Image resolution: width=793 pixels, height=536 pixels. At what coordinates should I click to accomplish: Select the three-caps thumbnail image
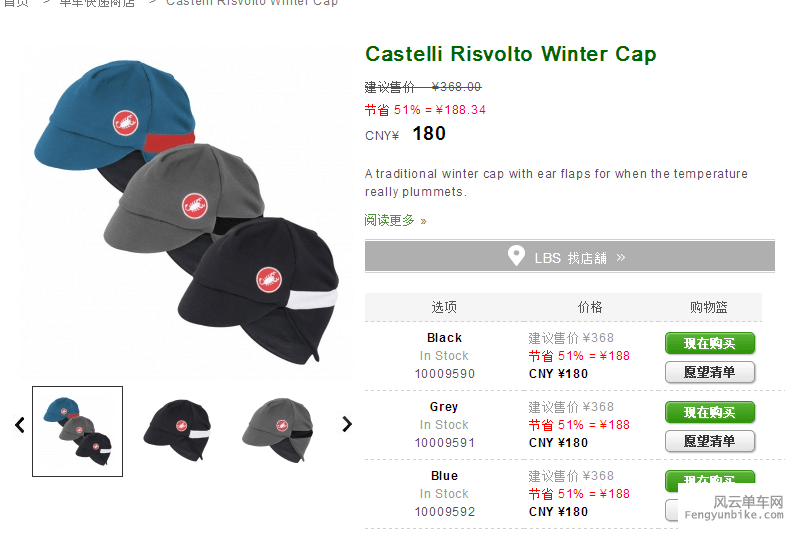pos(77,431)
